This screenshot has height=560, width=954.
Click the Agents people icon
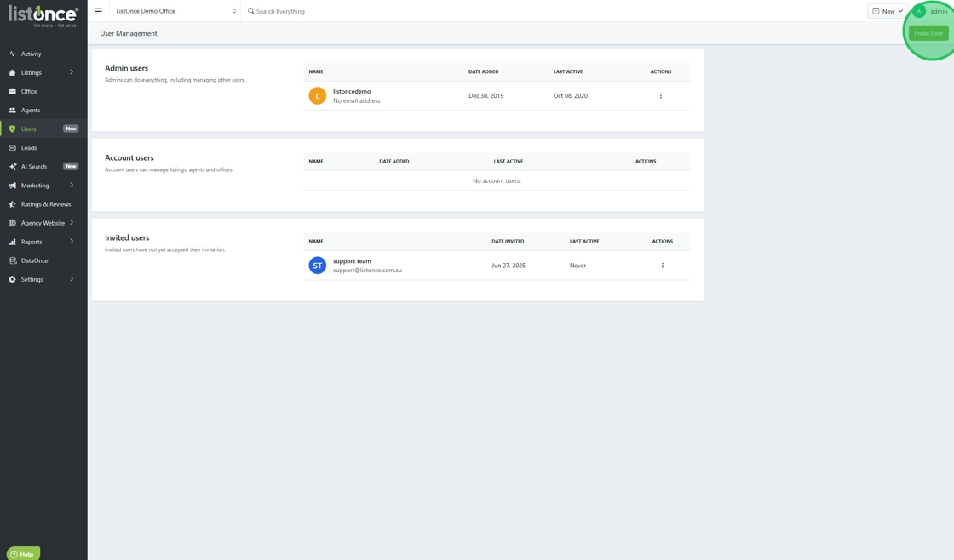click(12, 110)
